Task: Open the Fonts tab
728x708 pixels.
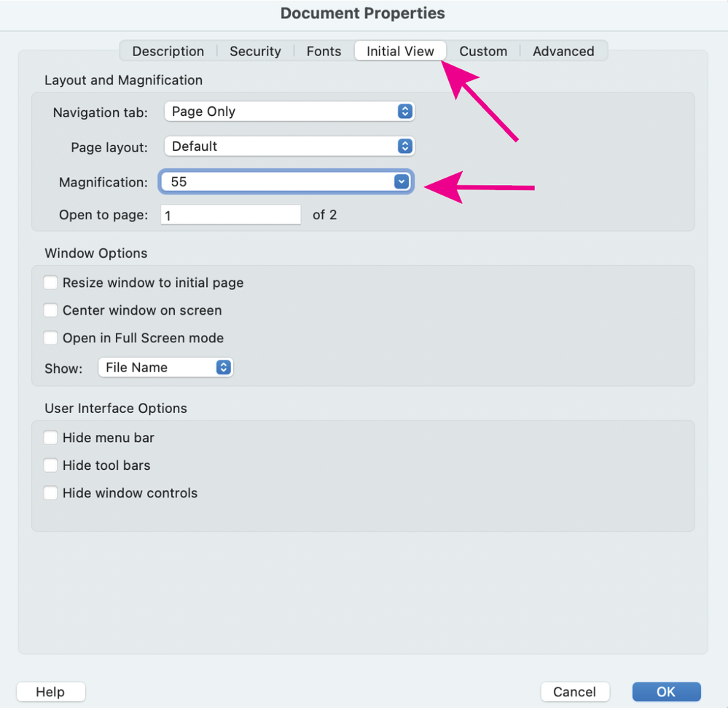Action: click(x=324, y=51)
